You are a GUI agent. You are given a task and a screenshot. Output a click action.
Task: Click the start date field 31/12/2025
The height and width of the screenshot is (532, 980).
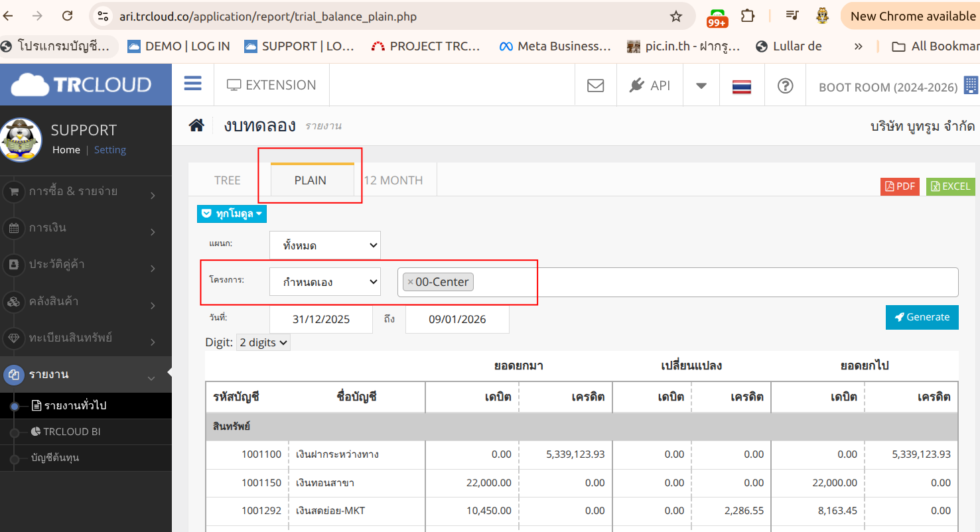pos(320,320)
